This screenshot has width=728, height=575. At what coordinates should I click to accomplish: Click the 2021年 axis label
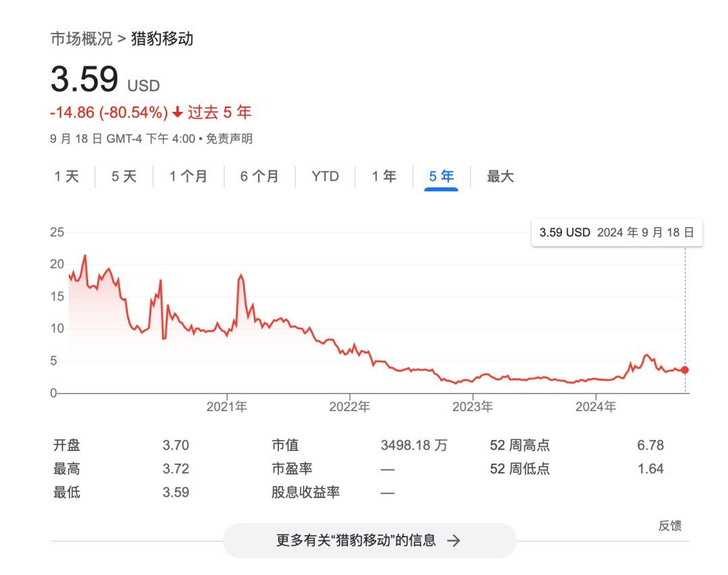pyautogui.click(x=226, y=407)
